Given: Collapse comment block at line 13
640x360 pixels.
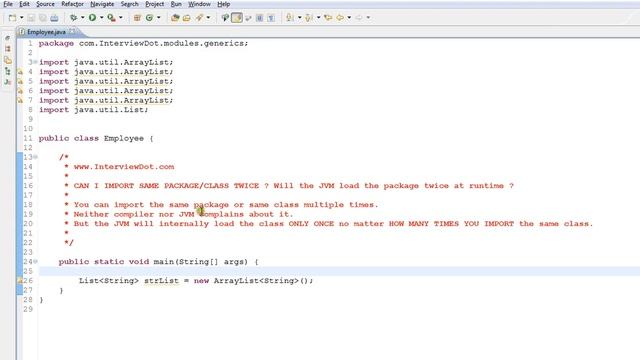Looking at the screenshot, I should (x=36, y=157).
